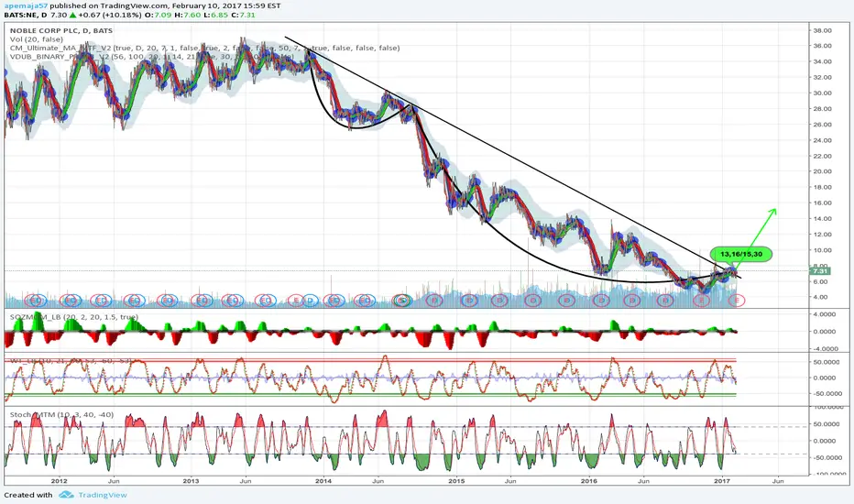Image resolution: width=854 pixels, height=504 pixels.
Task: Click the O:7.09 open value
Action: click(158, 15)
